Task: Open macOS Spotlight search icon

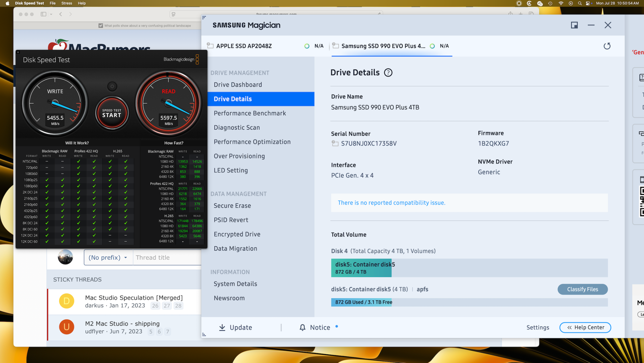Action: [x=580, y=3]
